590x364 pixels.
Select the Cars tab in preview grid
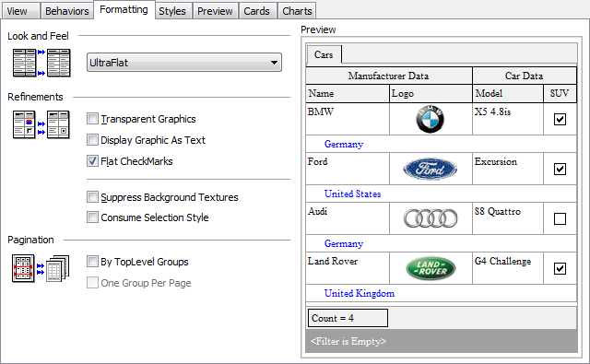tap(324, 54)
